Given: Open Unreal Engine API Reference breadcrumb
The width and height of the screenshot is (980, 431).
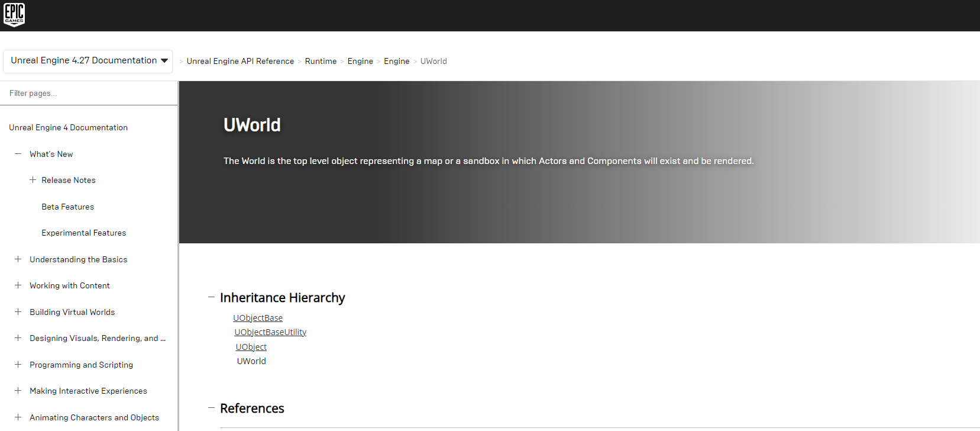Looking at the screenshot, I should 240,61.
